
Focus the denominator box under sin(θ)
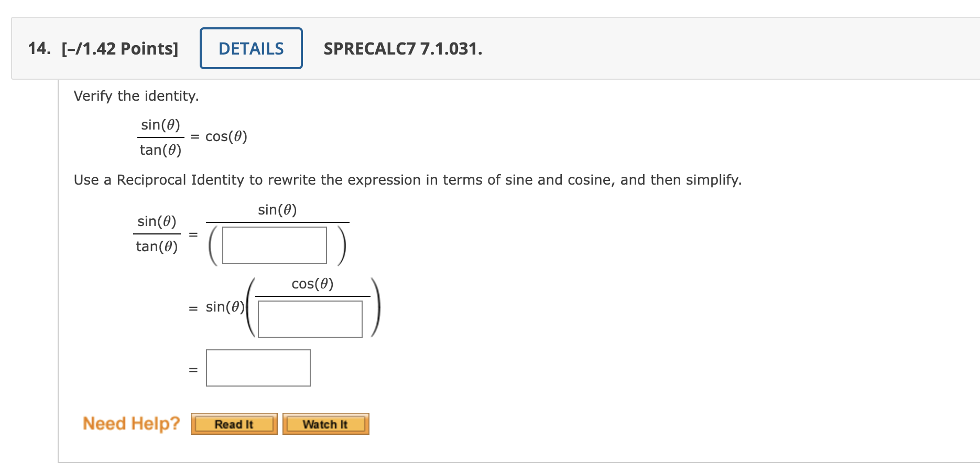pyautogui.click(x=275, y=245)
